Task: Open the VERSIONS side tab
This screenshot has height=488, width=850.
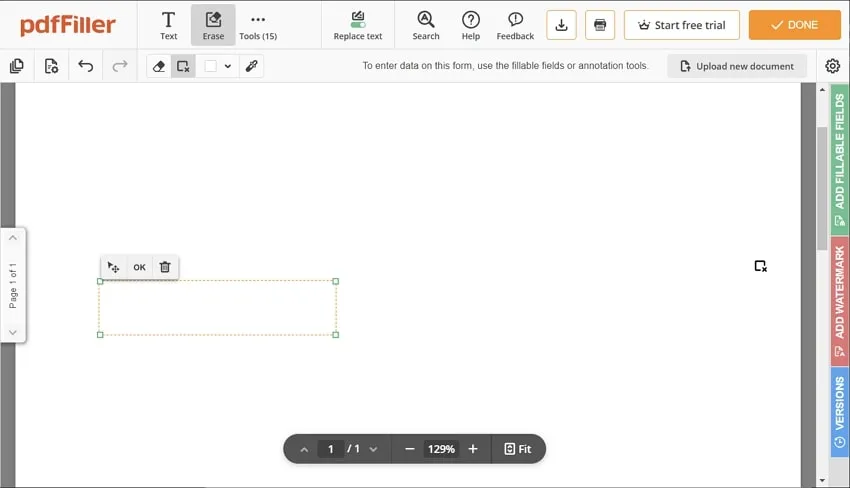Action: (x=840, y=412)
